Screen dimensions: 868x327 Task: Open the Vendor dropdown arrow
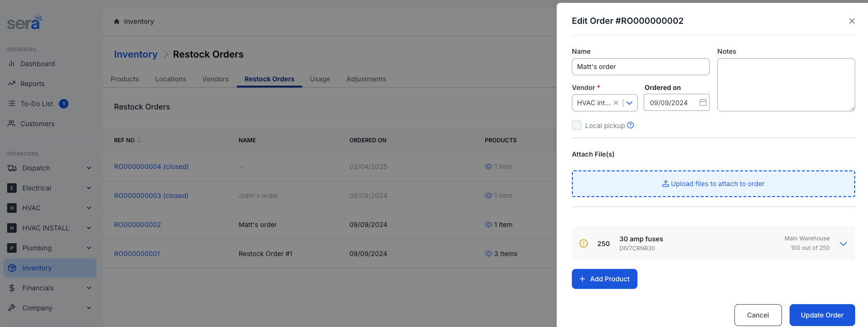pos(629,103)
